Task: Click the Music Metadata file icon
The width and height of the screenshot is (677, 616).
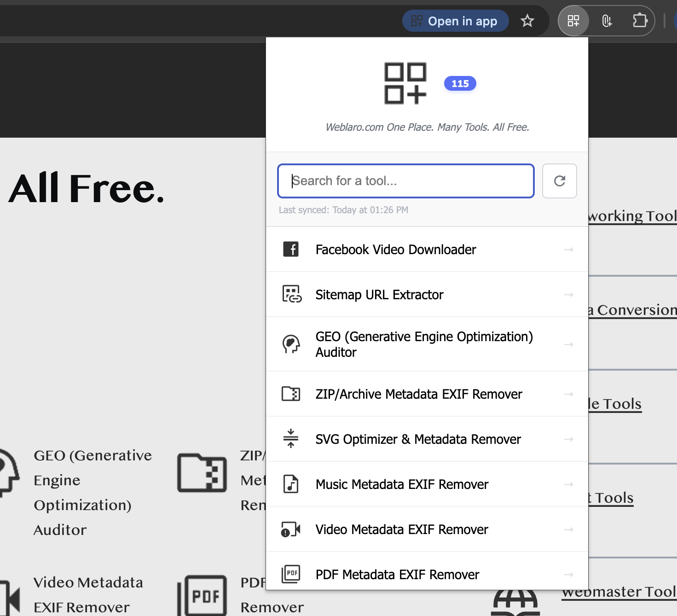Action: tap(291, 484)
